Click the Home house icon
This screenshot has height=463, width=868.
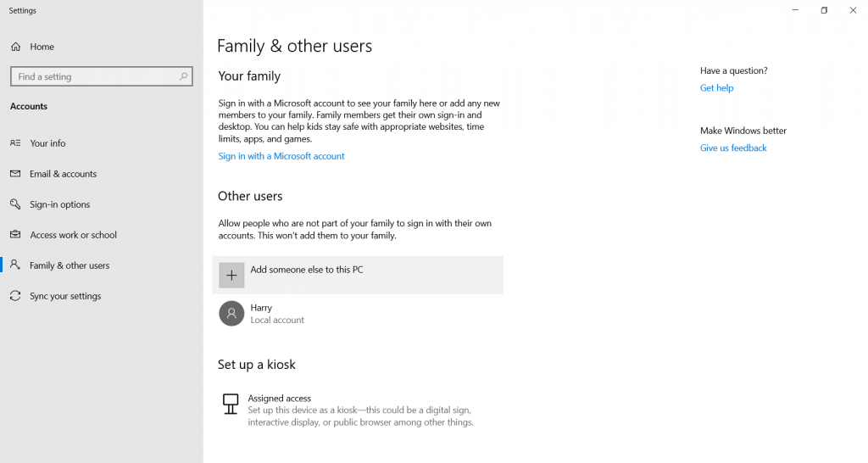click(x=15, y=47)
